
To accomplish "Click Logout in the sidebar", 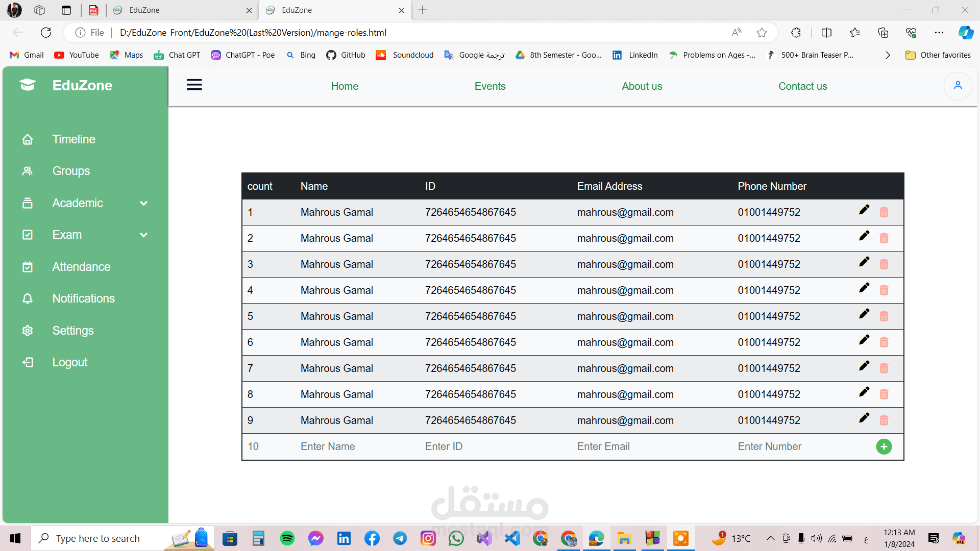I will (70, 362).
